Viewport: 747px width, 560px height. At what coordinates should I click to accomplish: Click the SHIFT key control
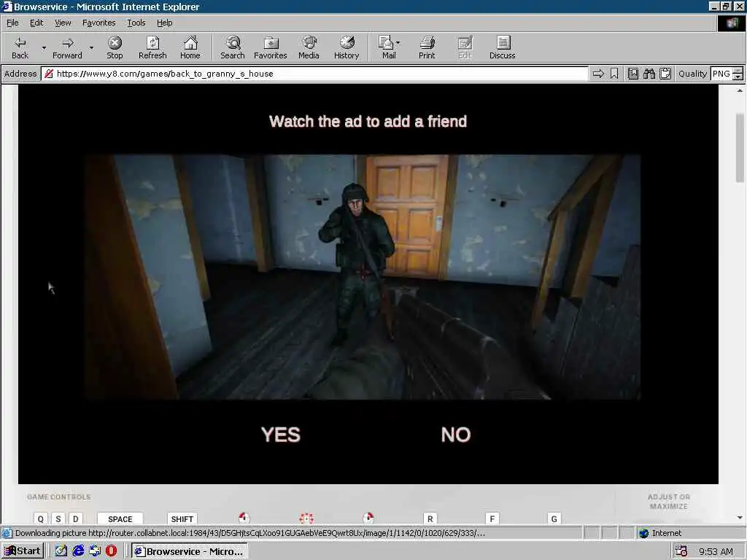[x=182, y=518]
